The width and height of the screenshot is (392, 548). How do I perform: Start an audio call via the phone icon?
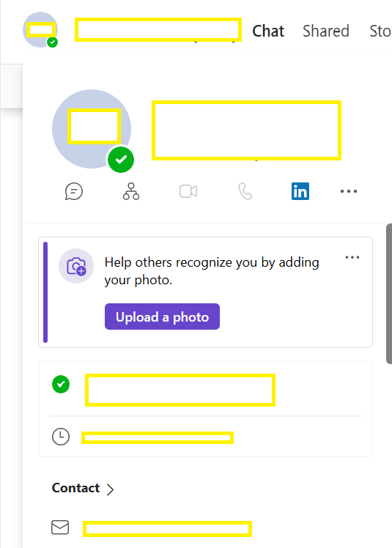(x=245, y=191)
